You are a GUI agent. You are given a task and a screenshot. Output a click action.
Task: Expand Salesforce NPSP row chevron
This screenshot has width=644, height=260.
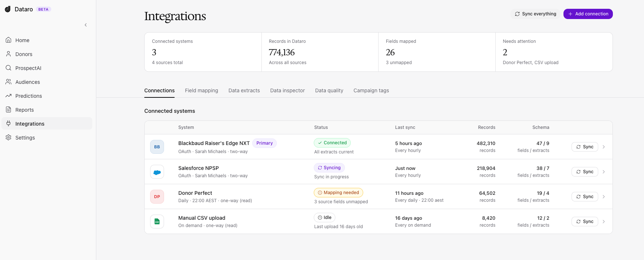pos(604,172)
